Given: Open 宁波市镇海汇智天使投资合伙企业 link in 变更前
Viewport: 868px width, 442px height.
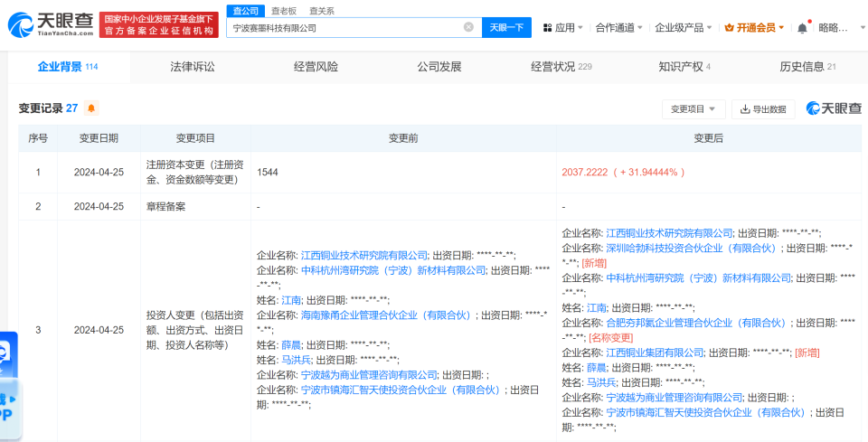Looking at the screenshot, I should pos(401,390).
